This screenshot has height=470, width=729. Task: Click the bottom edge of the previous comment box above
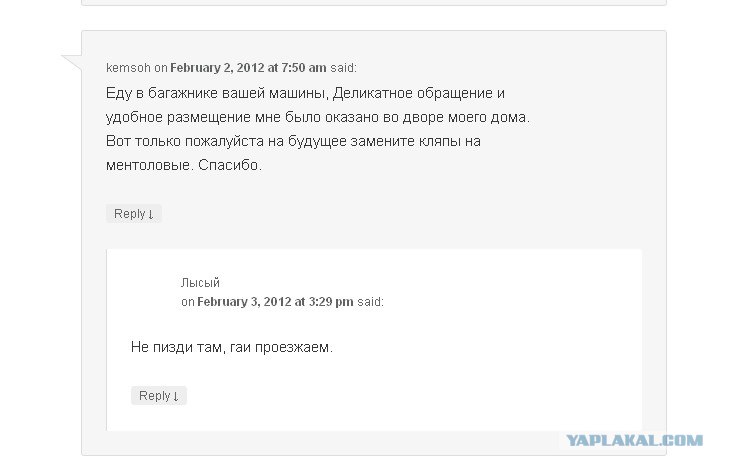coord(374,4)
